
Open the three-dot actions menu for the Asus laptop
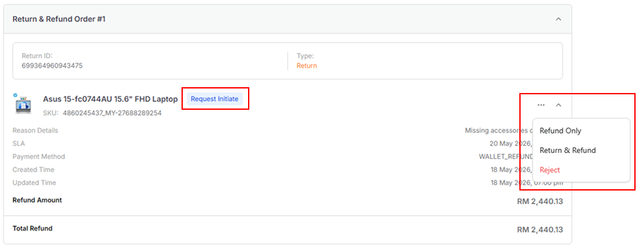tap(541, 105)
